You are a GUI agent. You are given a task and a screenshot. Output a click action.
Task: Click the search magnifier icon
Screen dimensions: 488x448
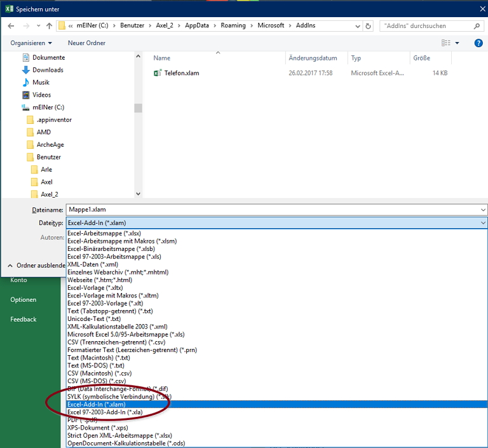477,26
